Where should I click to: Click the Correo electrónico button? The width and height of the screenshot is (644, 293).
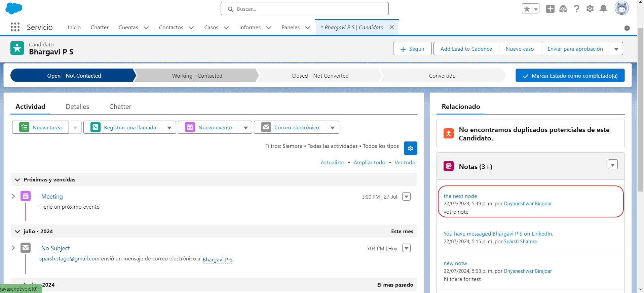click(x=290, y=127)
